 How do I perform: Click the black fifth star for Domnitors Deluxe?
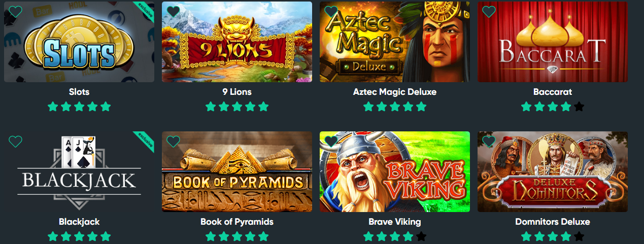click(579, 236)
